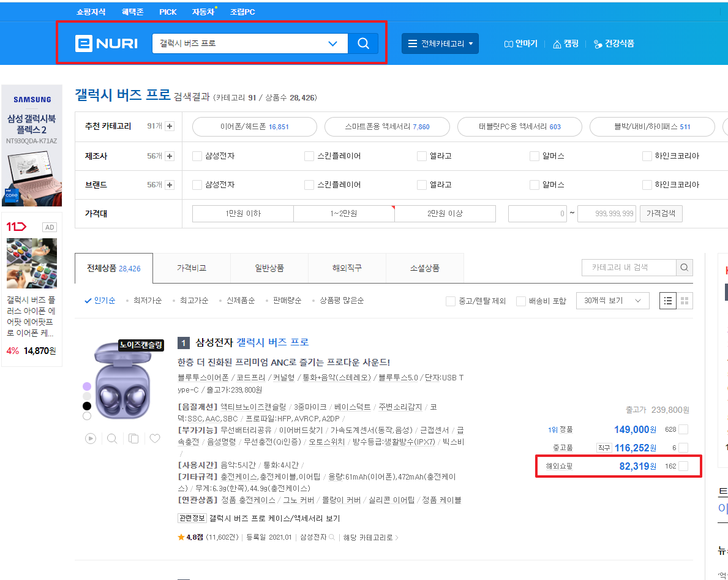Image resolution: width=728 pixels, height=580 pixels.
Task: Check 알머스 in 브랜드 row
Action: (535, 185)
